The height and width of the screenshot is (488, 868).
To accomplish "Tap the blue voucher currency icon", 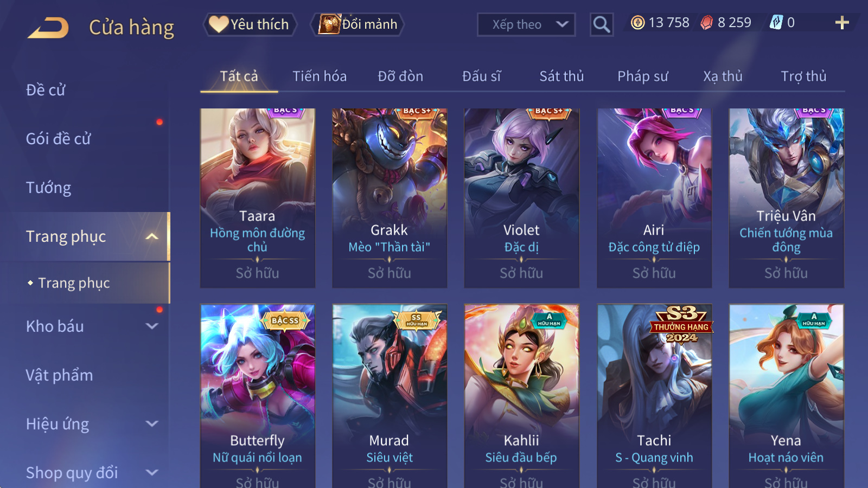I will tap(776, 23).
